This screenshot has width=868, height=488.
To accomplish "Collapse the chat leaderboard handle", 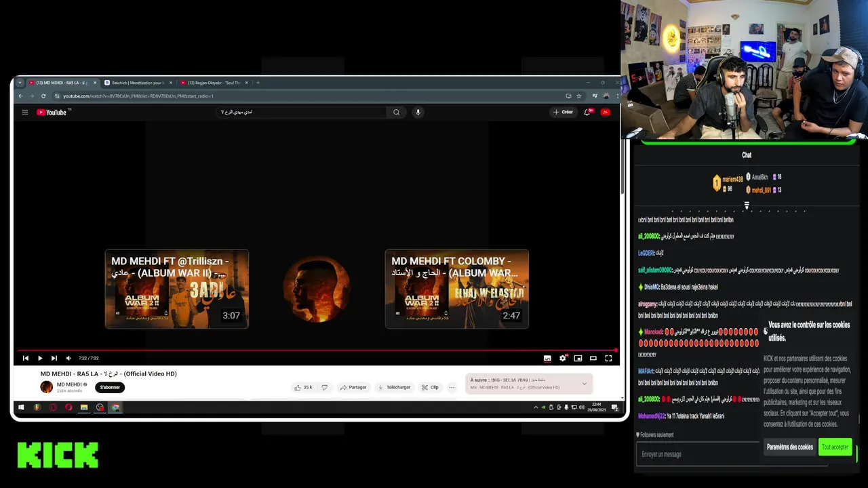I will [x=747, y=205].
